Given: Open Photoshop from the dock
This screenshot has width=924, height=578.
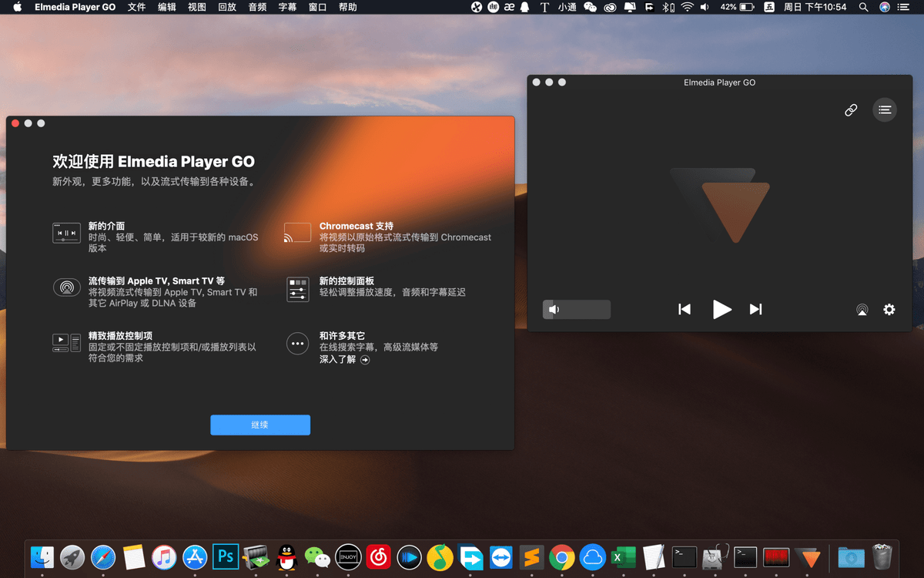Looking at the screenshot, I should point(226,556).
